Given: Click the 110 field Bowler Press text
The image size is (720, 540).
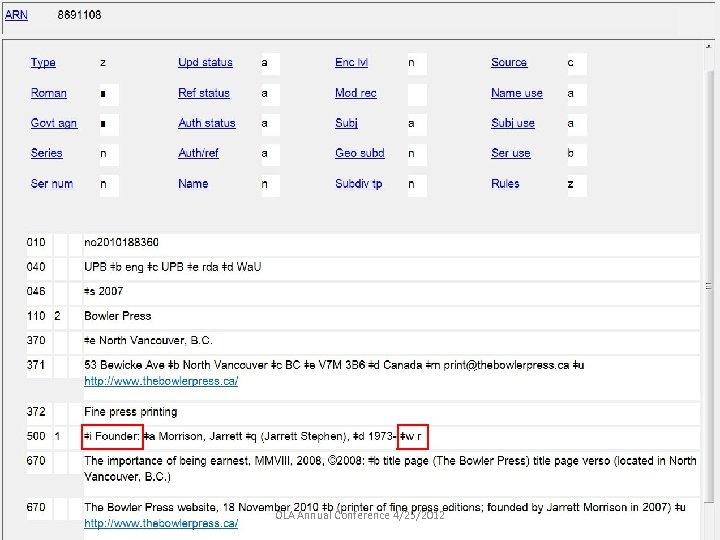Looking at the screenshot, I should tap(118, 316).
